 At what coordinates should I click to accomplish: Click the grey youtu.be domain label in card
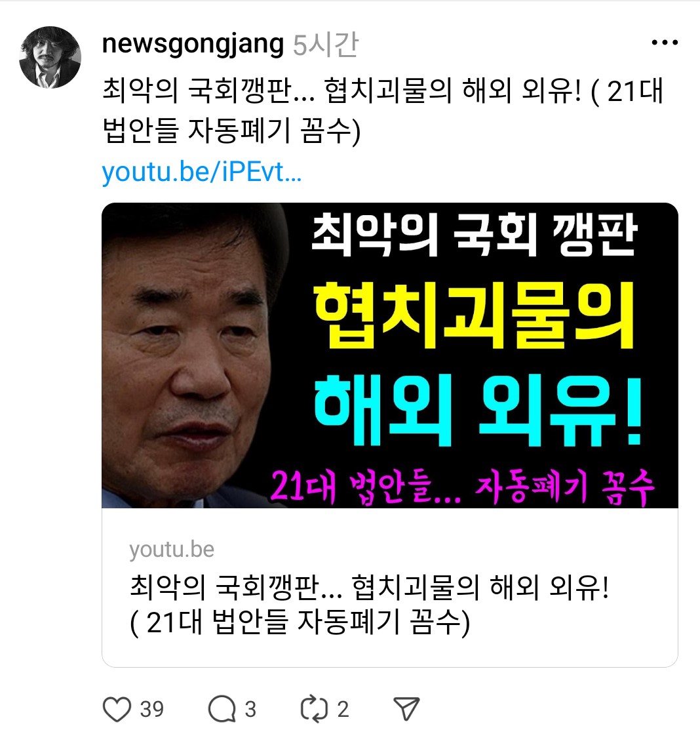click(x=172, y=550)
